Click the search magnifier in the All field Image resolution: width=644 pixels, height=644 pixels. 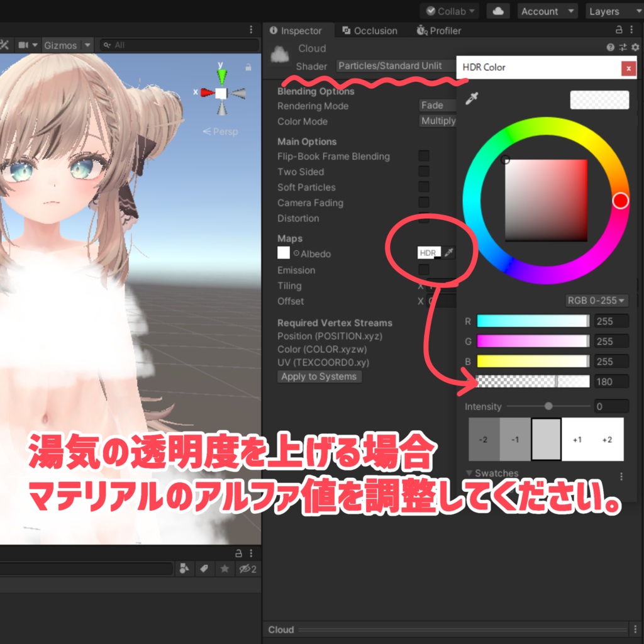[107, 45]
